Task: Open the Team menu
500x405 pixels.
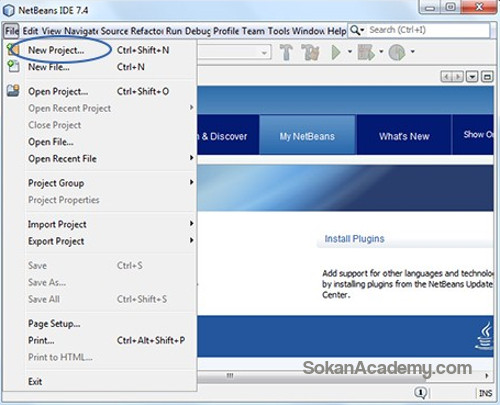Action: pos(253,31)
